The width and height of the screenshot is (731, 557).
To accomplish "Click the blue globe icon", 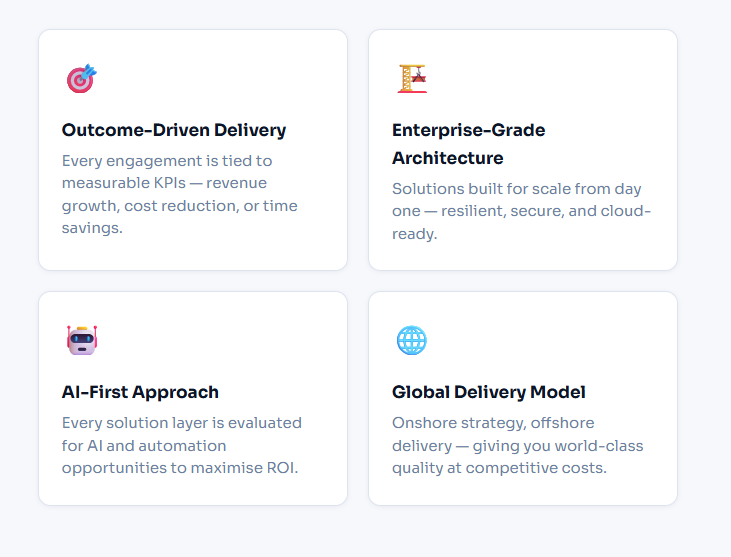I will coord(411,340).
